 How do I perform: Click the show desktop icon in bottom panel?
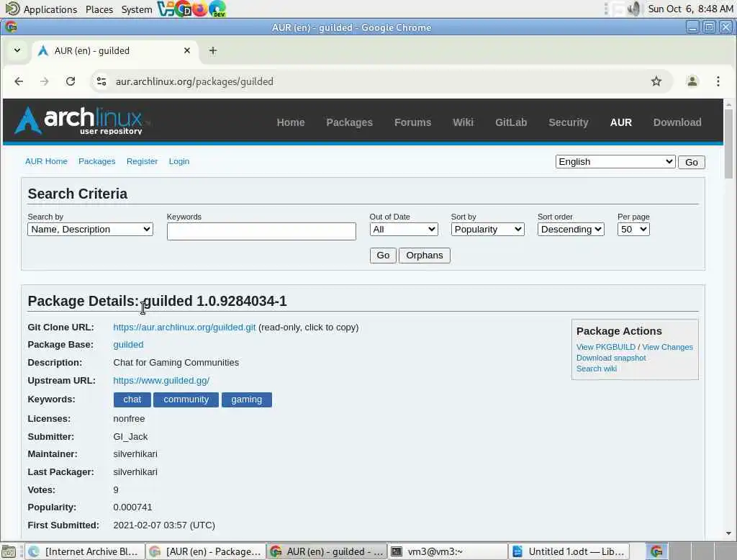click(9, 551)
